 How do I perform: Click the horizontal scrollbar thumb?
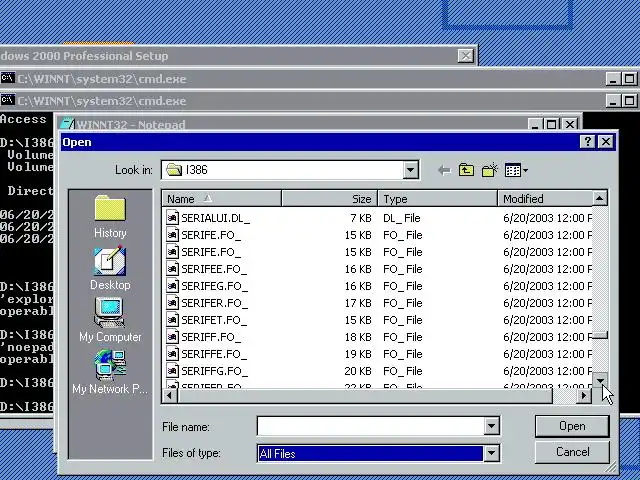pos(365,396)
